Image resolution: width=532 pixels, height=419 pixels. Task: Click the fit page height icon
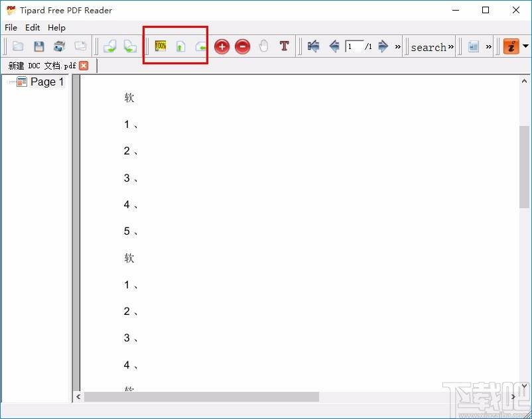pyautogui.click(x=180, y=46)
